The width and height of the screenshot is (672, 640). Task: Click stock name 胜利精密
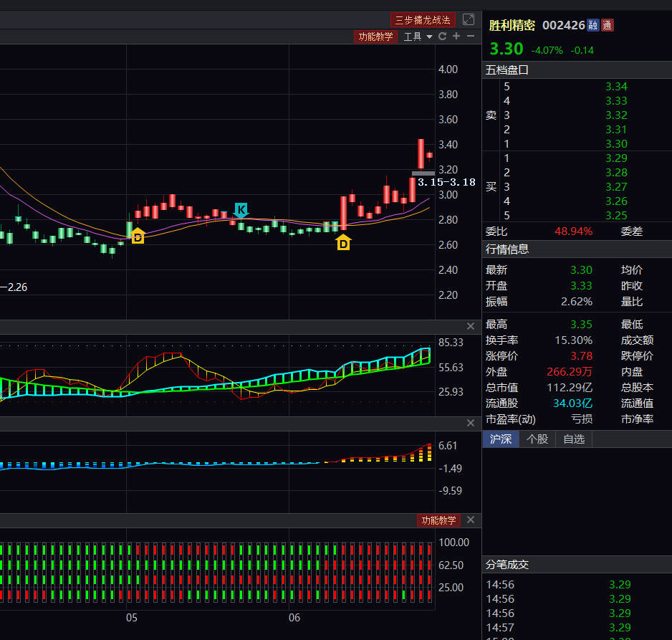pyautogui.click(x=512, y=25)
